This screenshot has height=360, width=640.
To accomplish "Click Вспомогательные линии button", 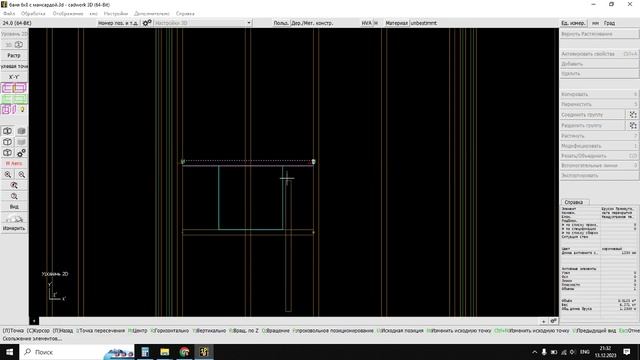I will 598,166.
